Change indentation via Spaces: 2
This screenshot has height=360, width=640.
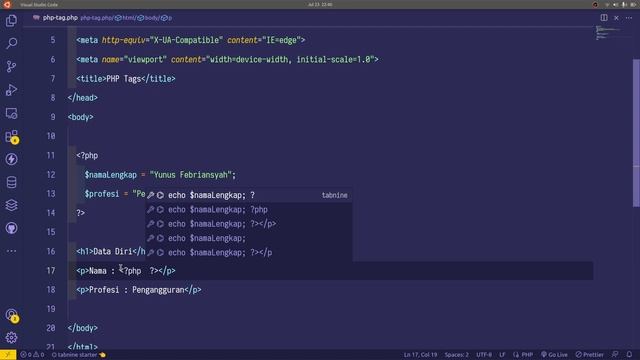[x=456, y=355]
